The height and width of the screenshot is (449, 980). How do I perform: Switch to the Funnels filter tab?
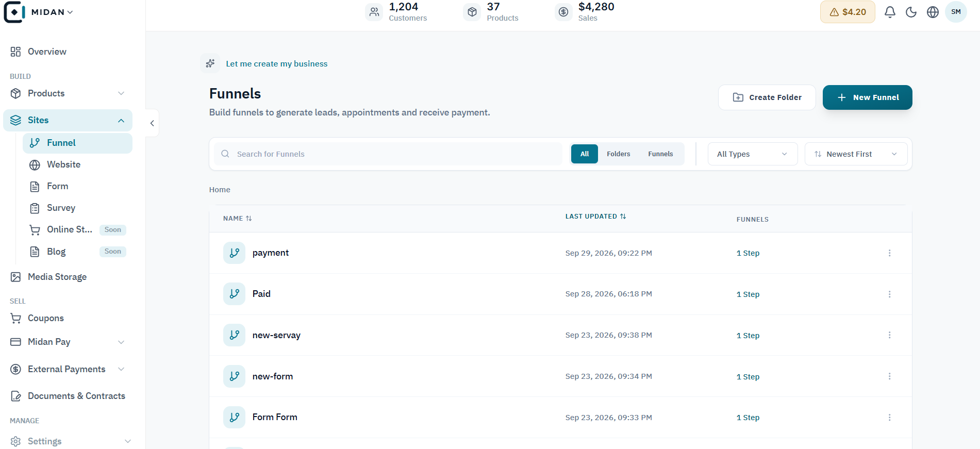pos(660,154)
